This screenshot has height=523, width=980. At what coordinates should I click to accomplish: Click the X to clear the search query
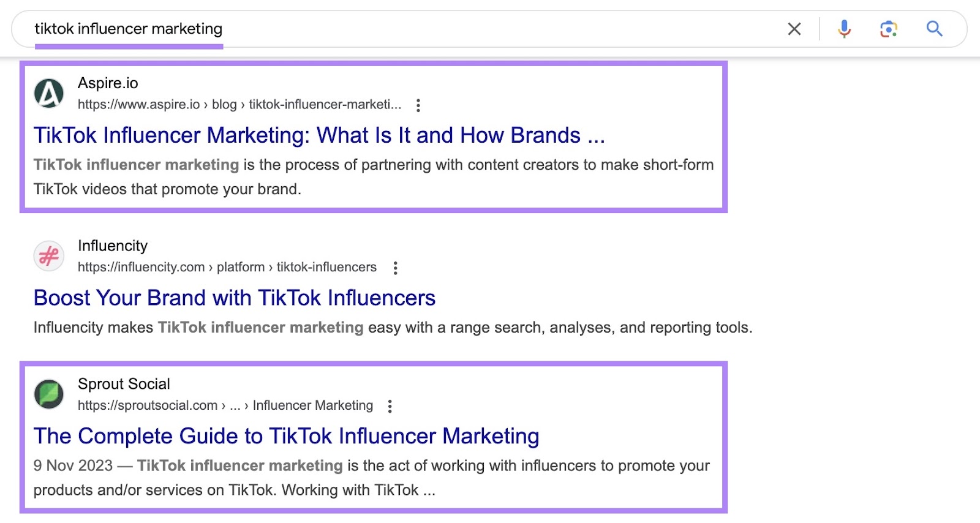[794, 28]
